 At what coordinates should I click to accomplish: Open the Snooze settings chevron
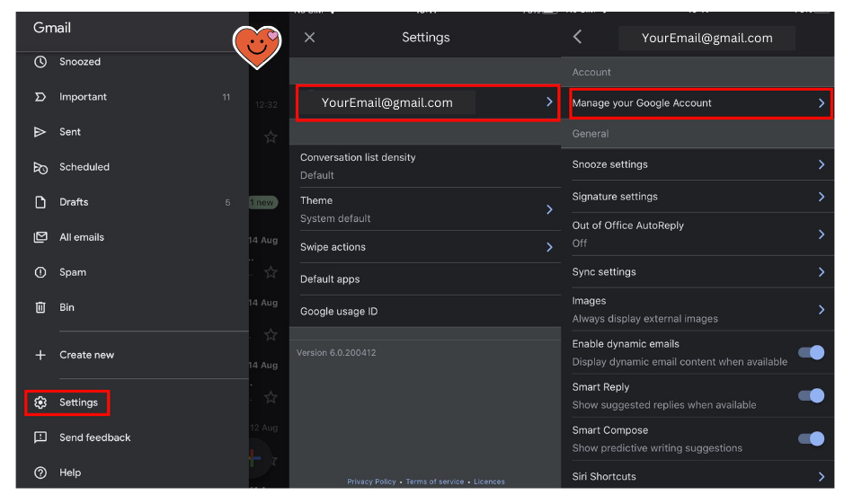point(822,164)
